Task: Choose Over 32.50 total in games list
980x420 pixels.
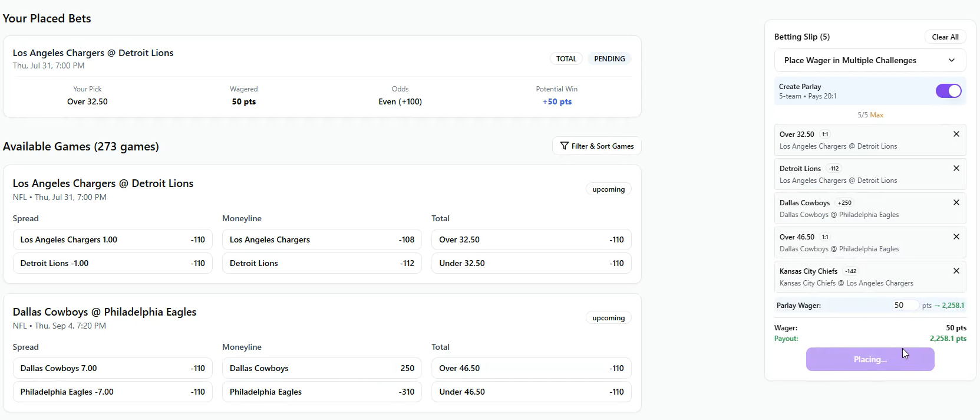Action: pos(531,239)
